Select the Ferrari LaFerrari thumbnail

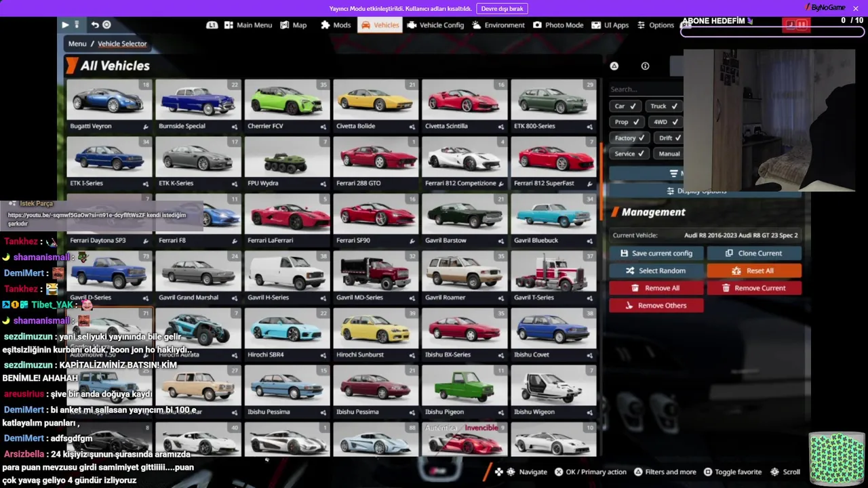pos(287,215)
